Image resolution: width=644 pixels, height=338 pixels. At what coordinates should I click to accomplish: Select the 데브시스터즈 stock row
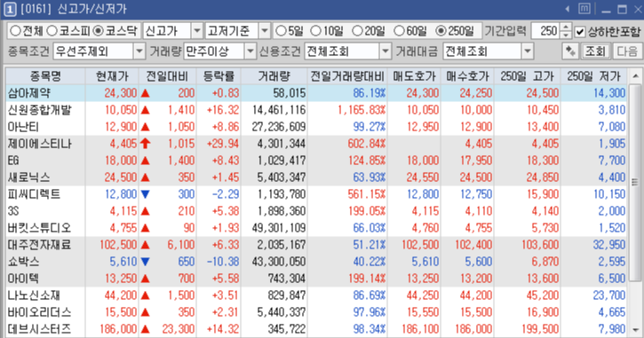coord(316,328)
